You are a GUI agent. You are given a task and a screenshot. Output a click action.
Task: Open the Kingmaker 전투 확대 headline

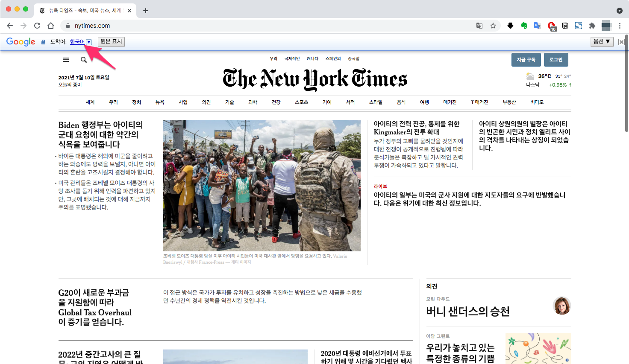417,128
